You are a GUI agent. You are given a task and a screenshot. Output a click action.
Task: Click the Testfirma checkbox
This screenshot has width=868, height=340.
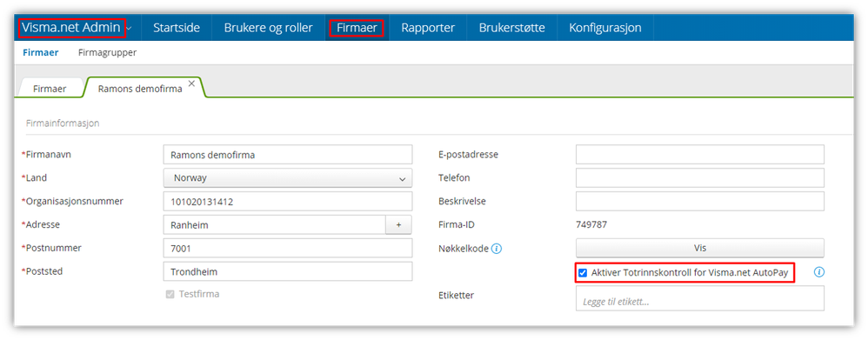coord(170,294)
